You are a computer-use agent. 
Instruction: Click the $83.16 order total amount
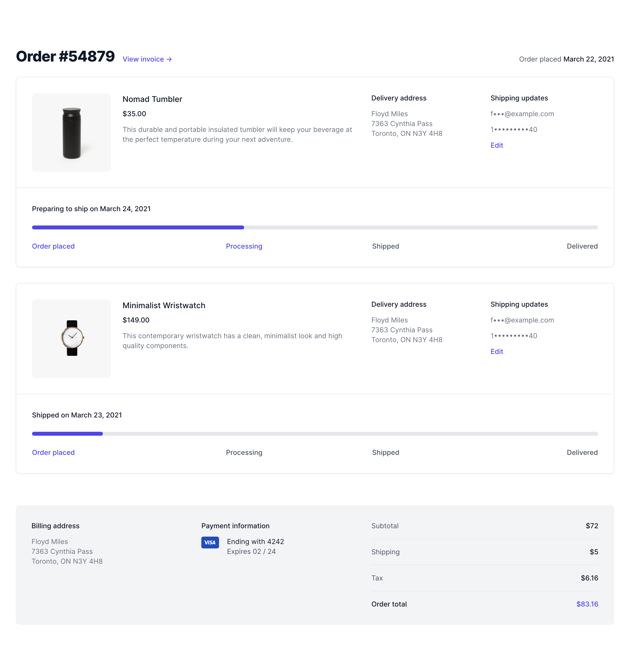tap(587, 604)
